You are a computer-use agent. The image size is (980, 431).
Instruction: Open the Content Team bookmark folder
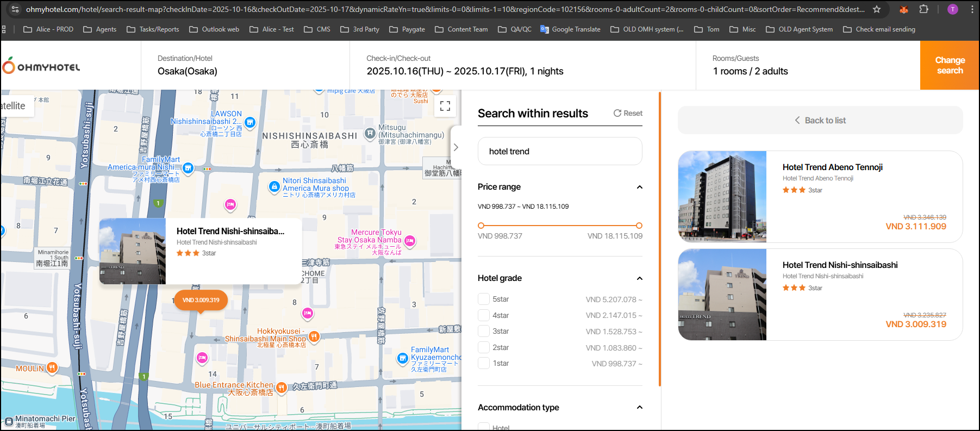(461, 29)
